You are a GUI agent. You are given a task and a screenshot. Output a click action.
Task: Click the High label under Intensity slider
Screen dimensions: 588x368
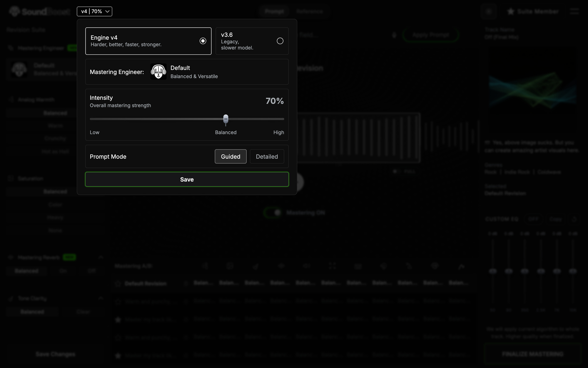coord(278,132)
